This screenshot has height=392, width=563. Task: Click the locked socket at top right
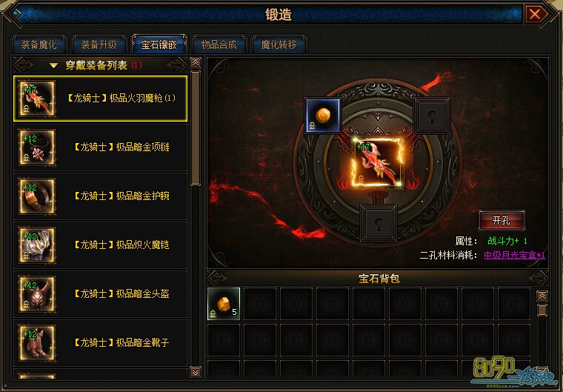point(432,116)
